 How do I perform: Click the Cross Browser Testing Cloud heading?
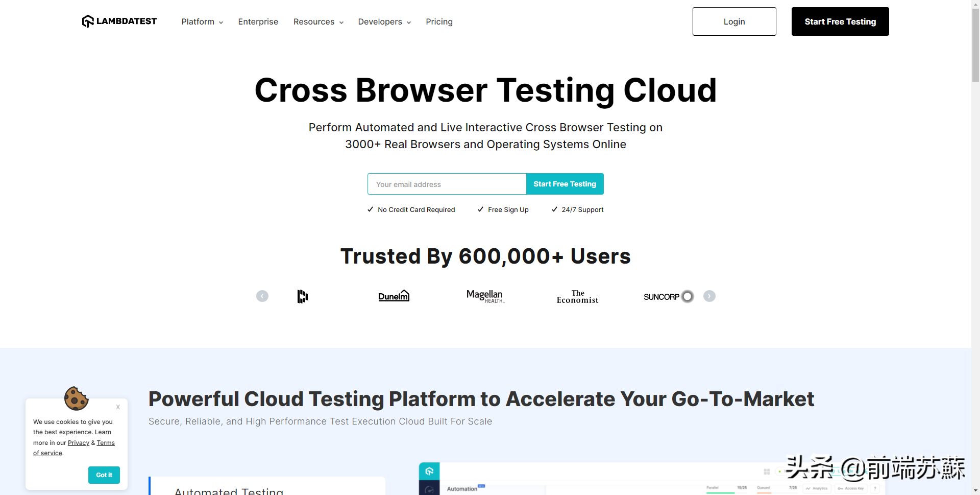[x=485, y=90]
